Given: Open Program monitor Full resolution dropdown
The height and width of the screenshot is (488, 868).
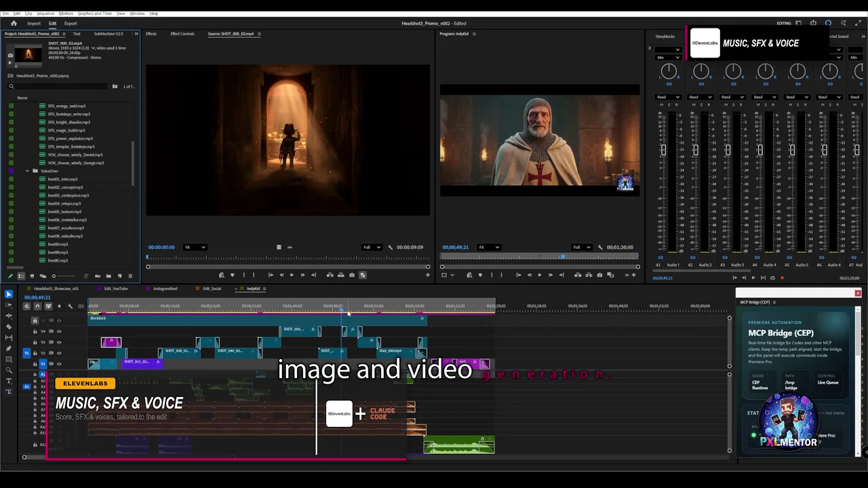Looking at the screenshot, I should coord(582,247).
